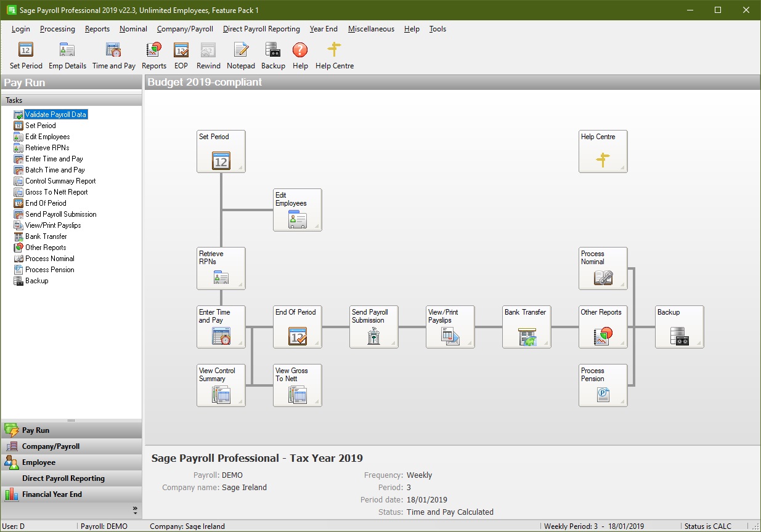The height and width of the screenshot is (532, 761).
Task: Expand the Company/Payroll navigation pane
Action: (51, 446)
